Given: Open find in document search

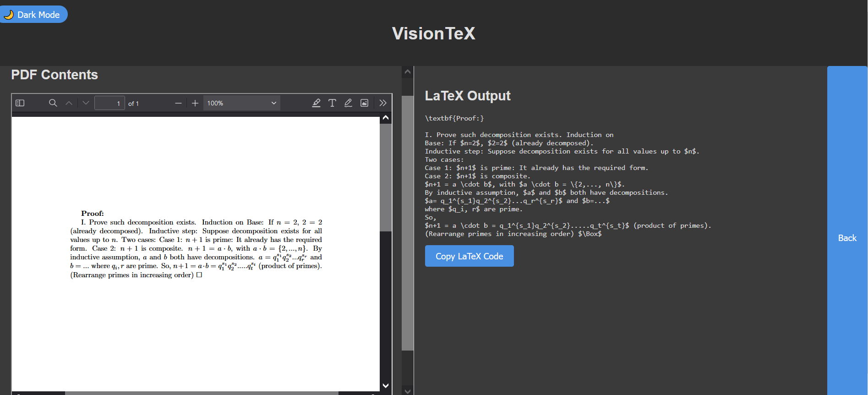Looking at the screenshot, I should 53,103.
